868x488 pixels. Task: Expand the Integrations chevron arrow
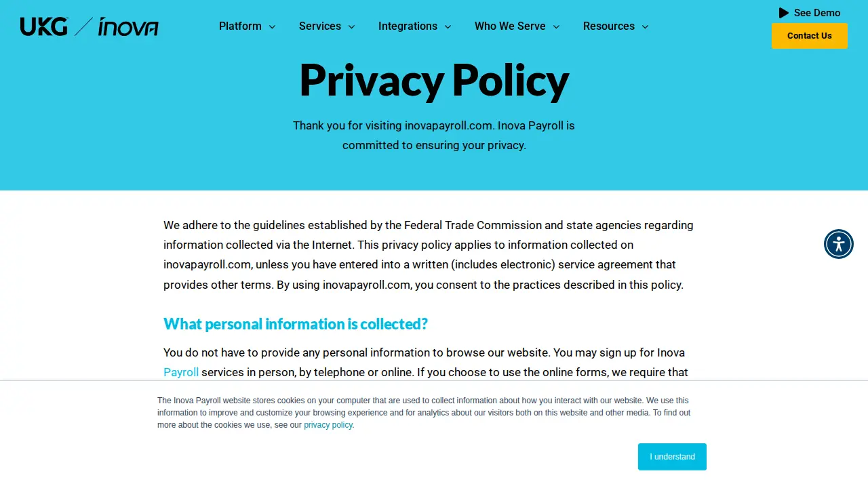[x=448, y=27]
